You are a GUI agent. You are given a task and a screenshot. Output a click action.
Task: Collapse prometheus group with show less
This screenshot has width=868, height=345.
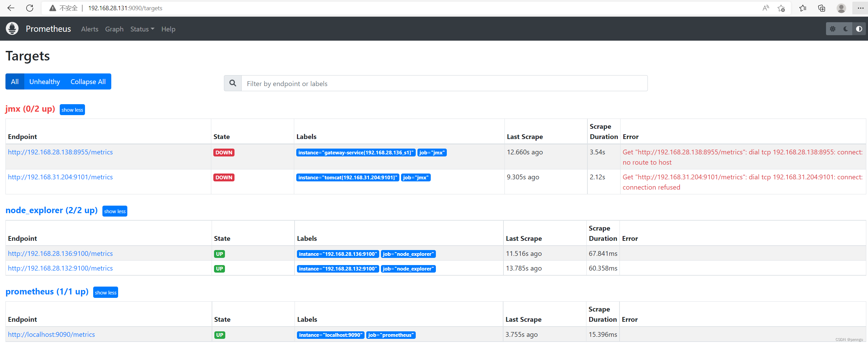(105, 293)
